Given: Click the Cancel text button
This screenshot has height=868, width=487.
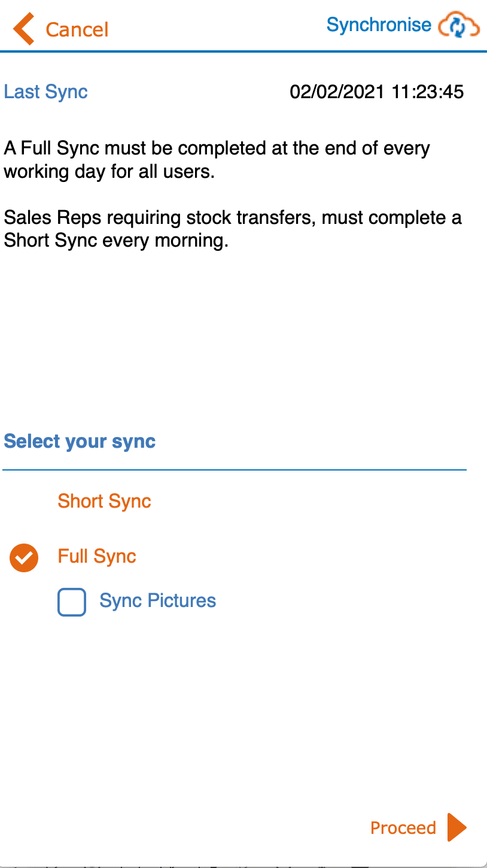Looking at the screenshot, I should (77, 30).
